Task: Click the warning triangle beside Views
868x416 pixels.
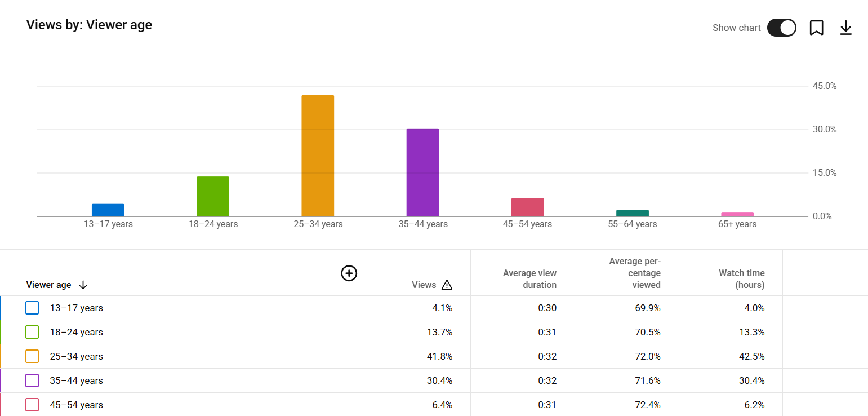Action: tap(447, 285)
